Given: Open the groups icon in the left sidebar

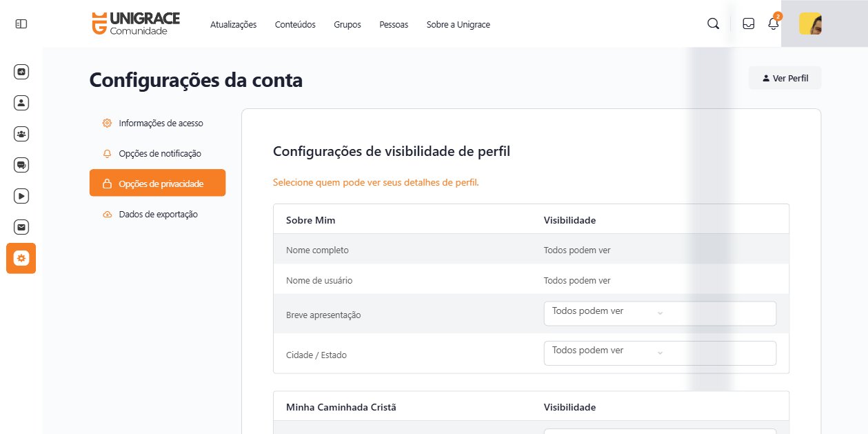Looking at the screenshot, I should point(21,133).
